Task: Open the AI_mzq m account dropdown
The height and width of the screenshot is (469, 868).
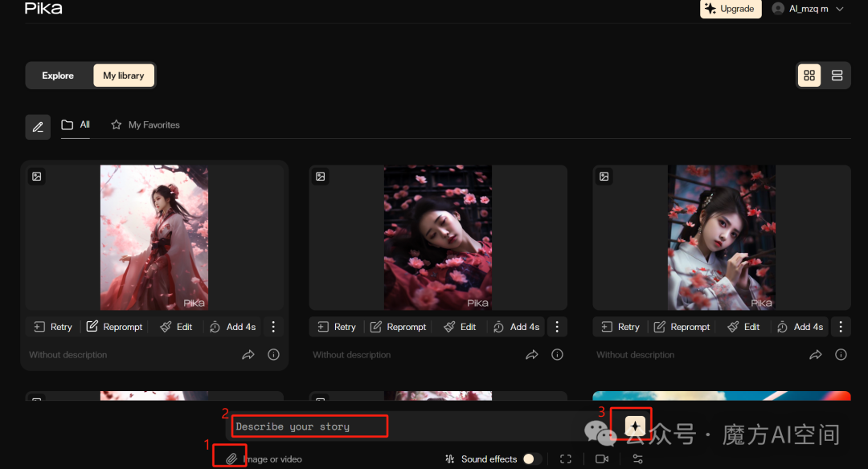Action: point(809,9)
